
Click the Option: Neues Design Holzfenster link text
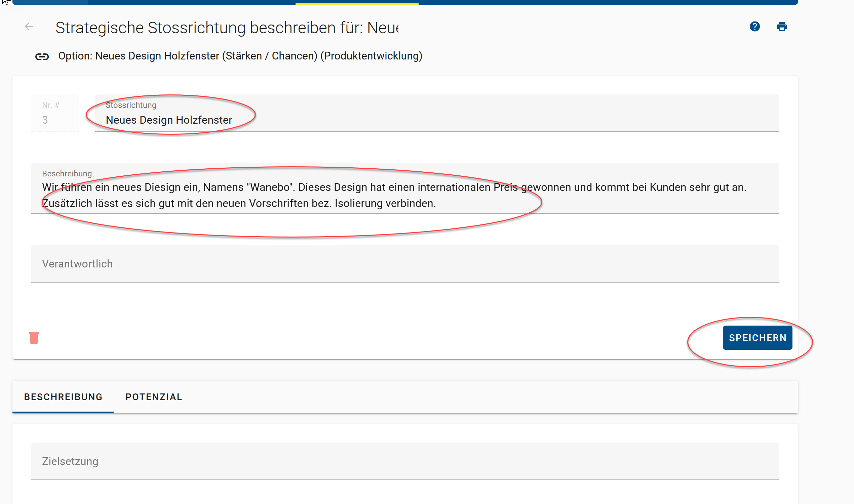click(240, 56)
